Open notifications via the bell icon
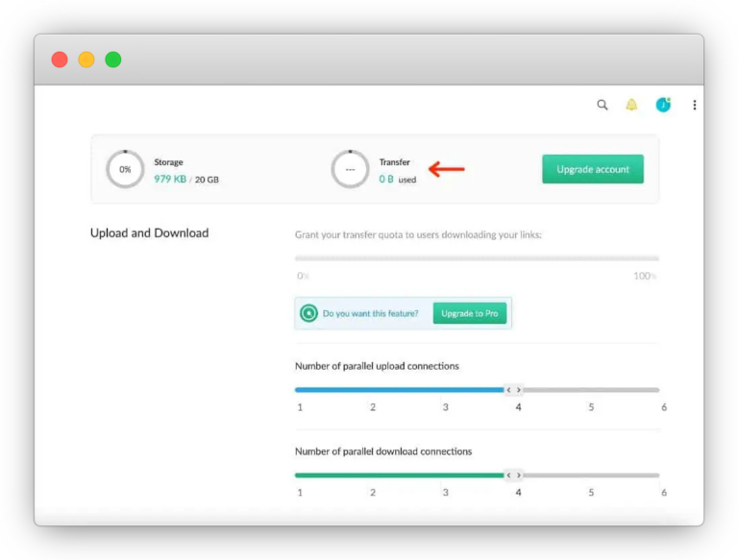Viewport: 738px width, 560px height. 631,105
